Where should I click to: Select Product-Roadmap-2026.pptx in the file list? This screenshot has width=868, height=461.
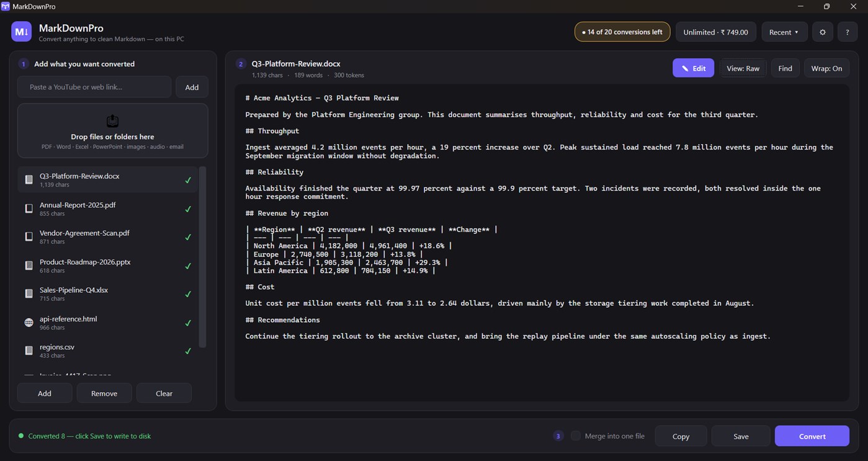point(107,266)
